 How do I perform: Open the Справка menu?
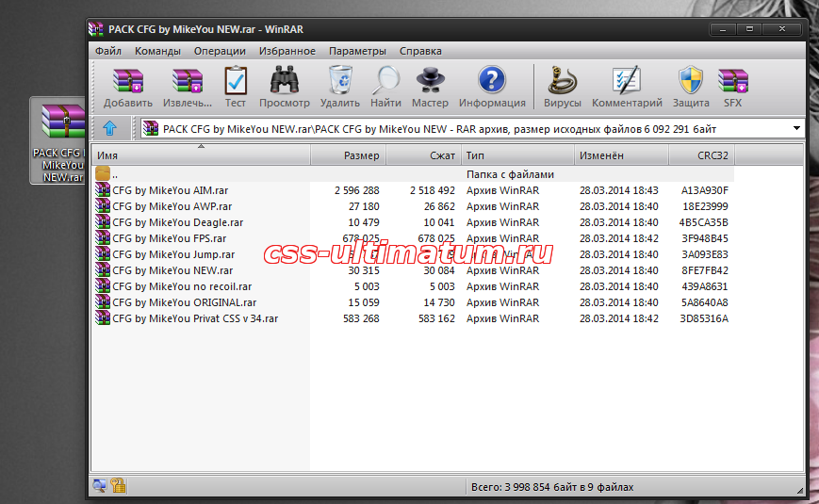(420, 51)
